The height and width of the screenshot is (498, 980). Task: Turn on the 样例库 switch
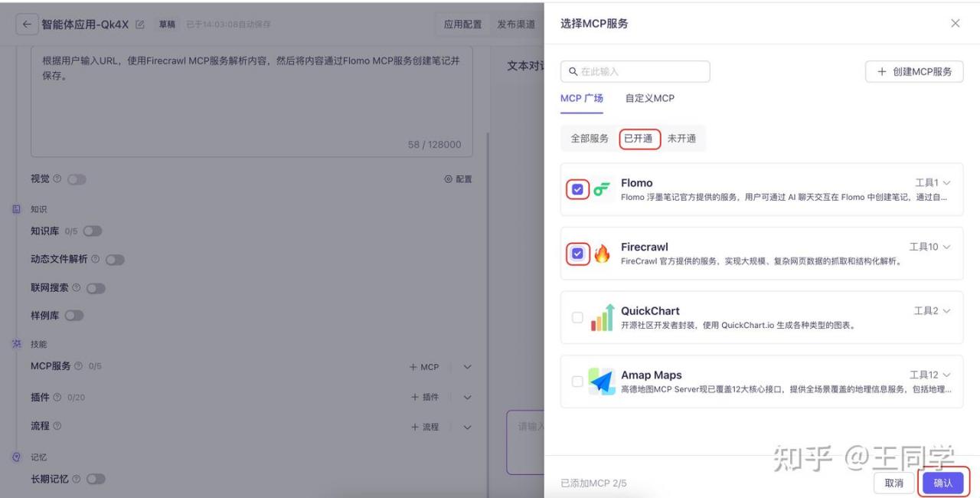(x=74, y=316)
